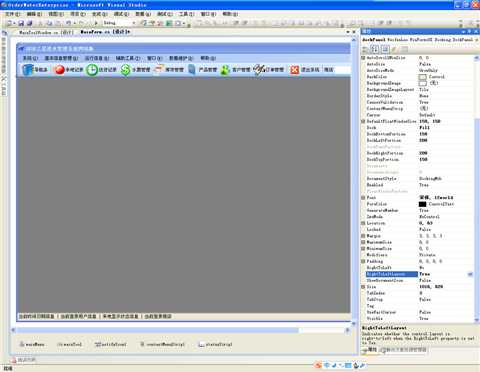Expand the DefaultFloatWindowSize property
480x372 pixels.
pos(363,121)
